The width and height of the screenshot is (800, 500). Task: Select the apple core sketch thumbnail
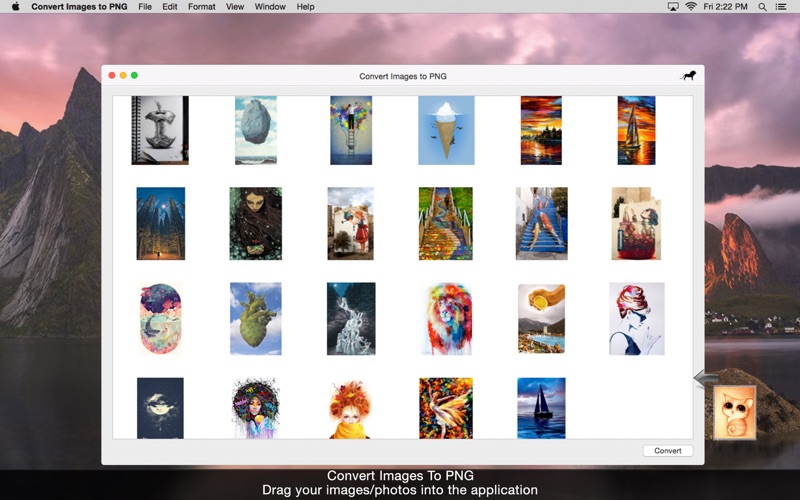(x=160, y=130)
